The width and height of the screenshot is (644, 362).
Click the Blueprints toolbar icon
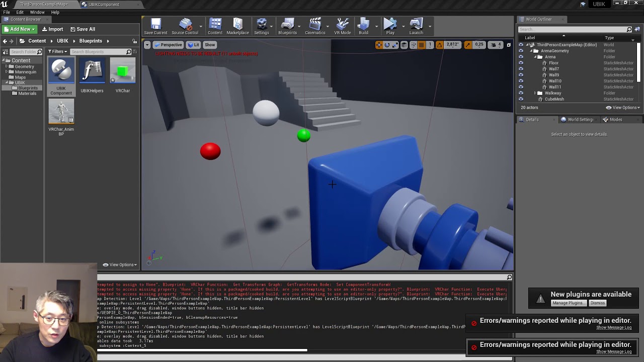(287, 27)
